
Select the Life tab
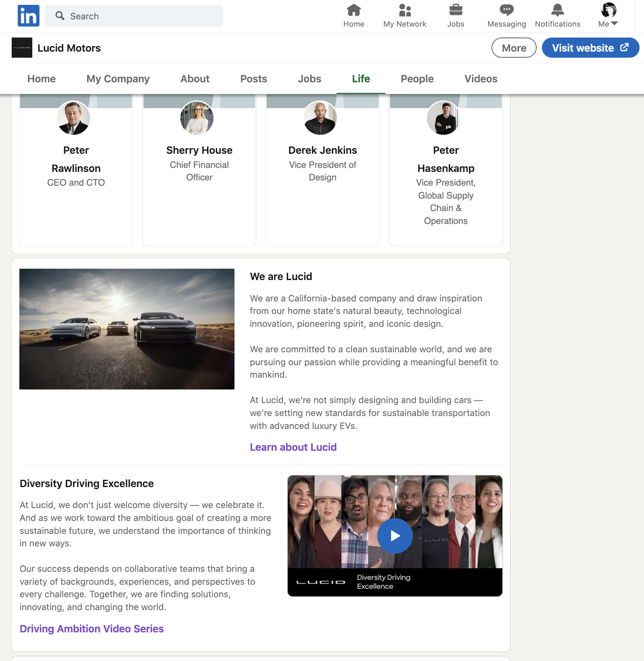click(x=361, y=79)
